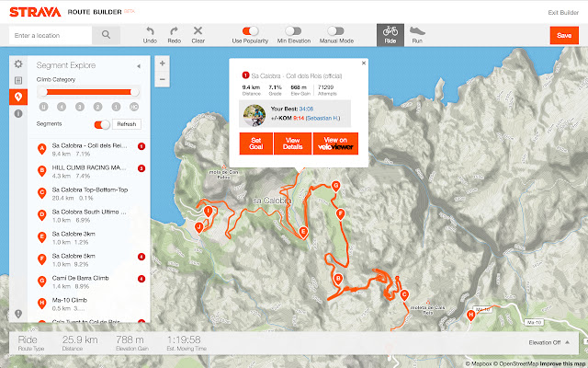Click map marker J

pyautogui.click(x=199, y=227)
